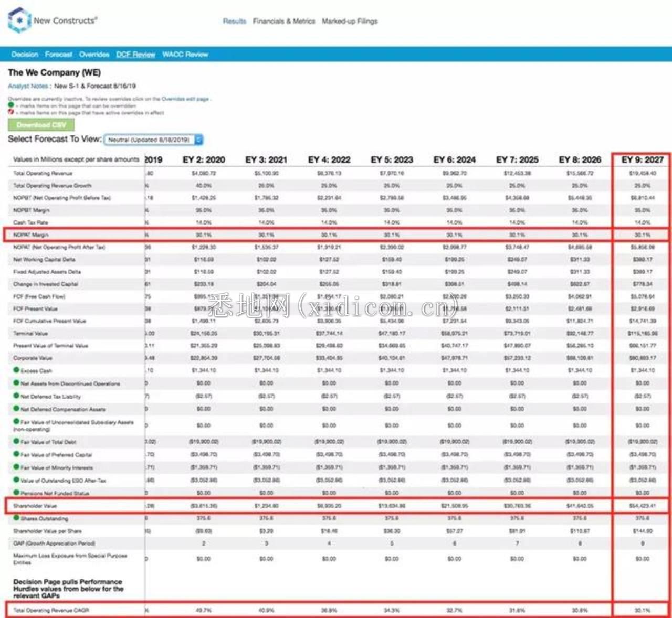672x618 pixels.
Task: Go to the Overrides tab
Action: pos(94,54)
